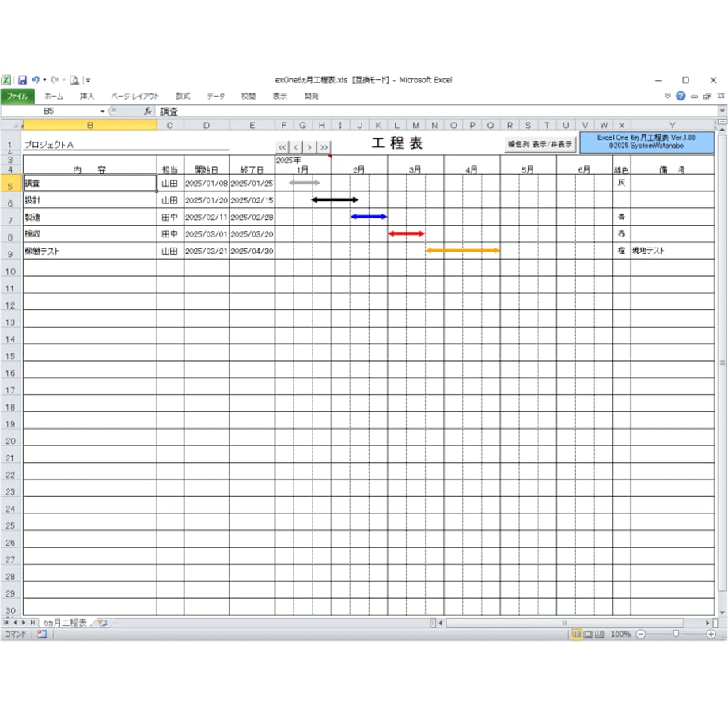Click the formula bar showing 調査
Screen dimensions: 728x728
pos(438,112)
